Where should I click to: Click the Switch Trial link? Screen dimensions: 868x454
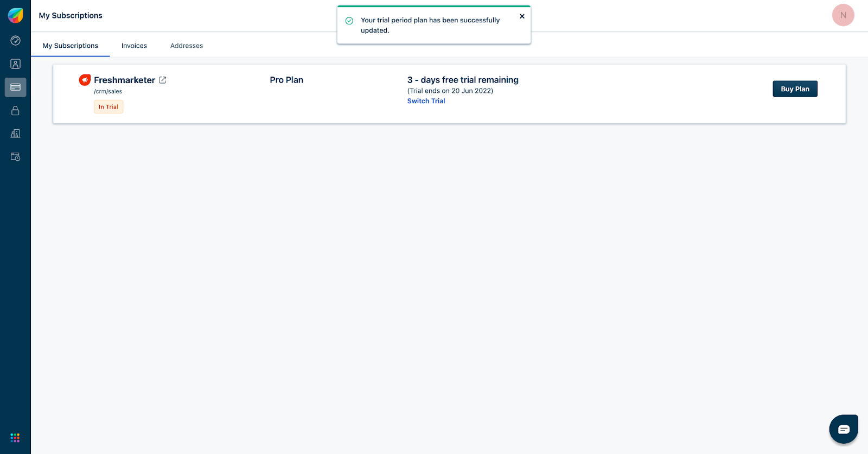coord(426,101)
